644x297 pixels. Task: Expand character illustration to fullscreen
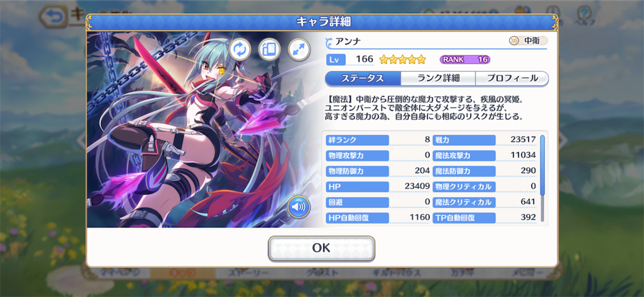tap(299, 50)
